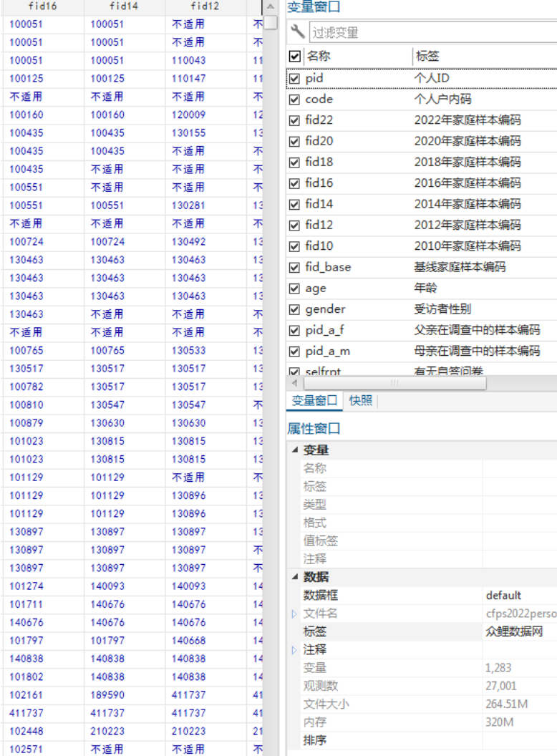
Task: Click the dataset label value 众鲤数据网
Action: [x=514, y=631]
